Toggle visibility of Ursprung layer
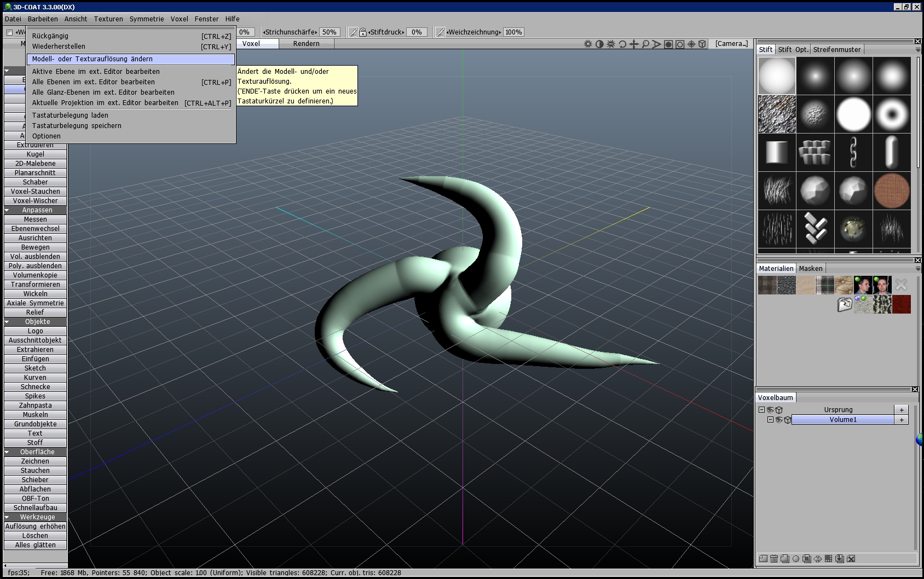 [770, 410]
